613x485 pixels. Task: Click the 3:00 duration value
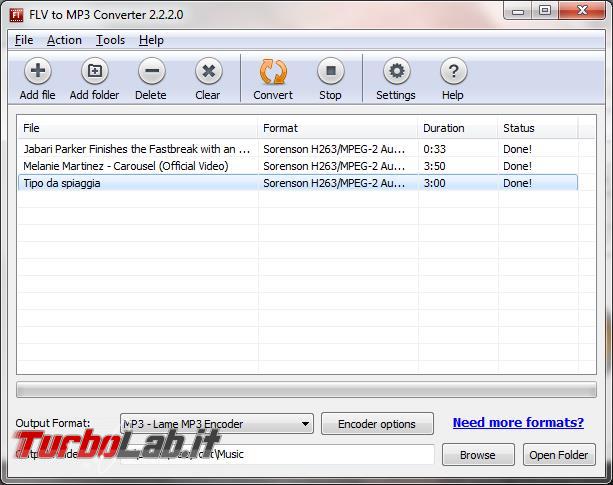click(x=435, y=183)
